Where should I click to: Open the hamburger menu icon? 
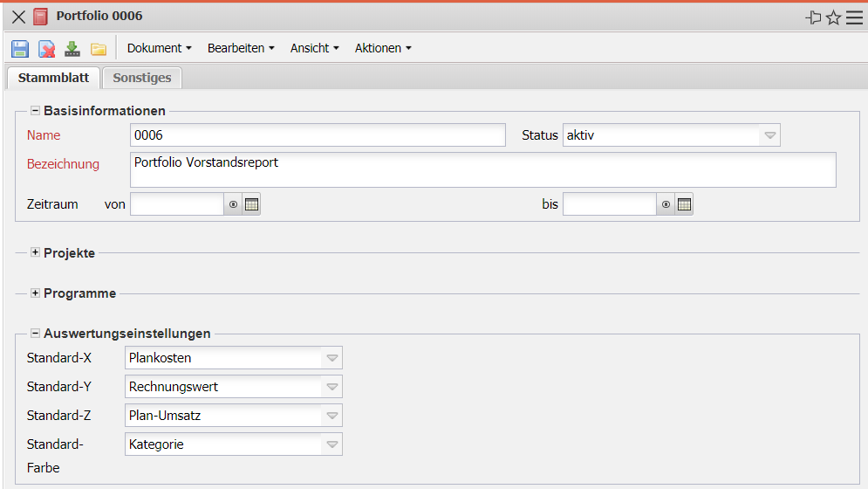point(854,17)
